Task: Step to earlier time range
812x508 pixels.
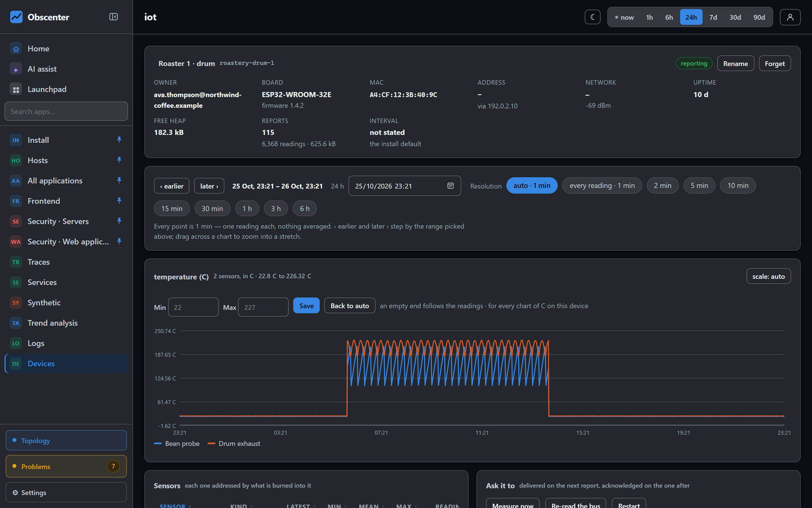Action: 171,186
